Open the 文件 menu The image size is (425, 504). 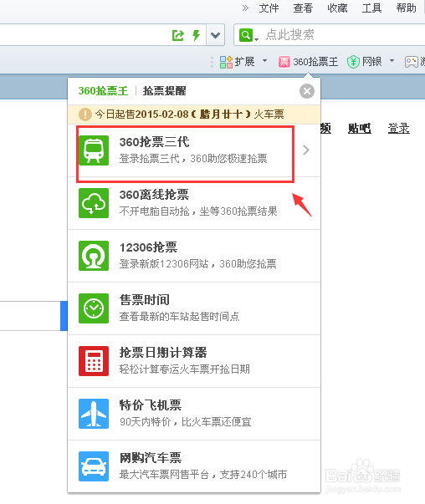point(269,8)
